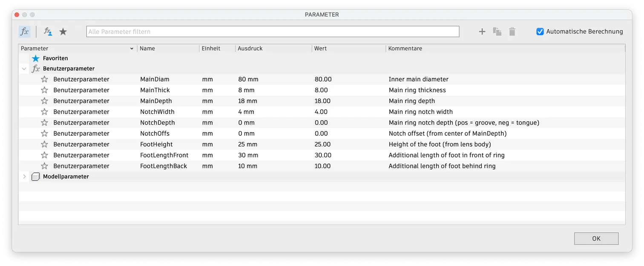Click the fx icon beside Benutzerparameter group
Image resolution: width=644 pixels, height=266 pixels.
pyautogui.click(x=36, y=69)
